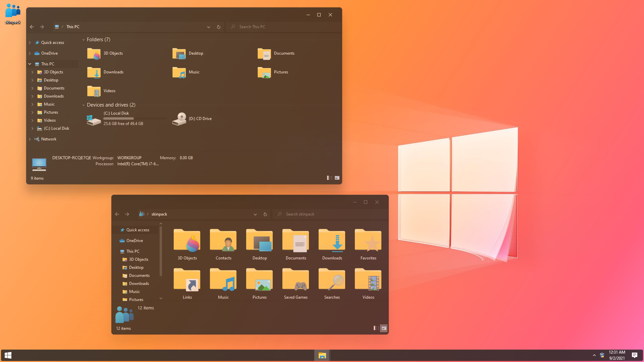Screen dimensions: 644x362
Task: Open the Action Center notification icon
Action: point(634,355)
